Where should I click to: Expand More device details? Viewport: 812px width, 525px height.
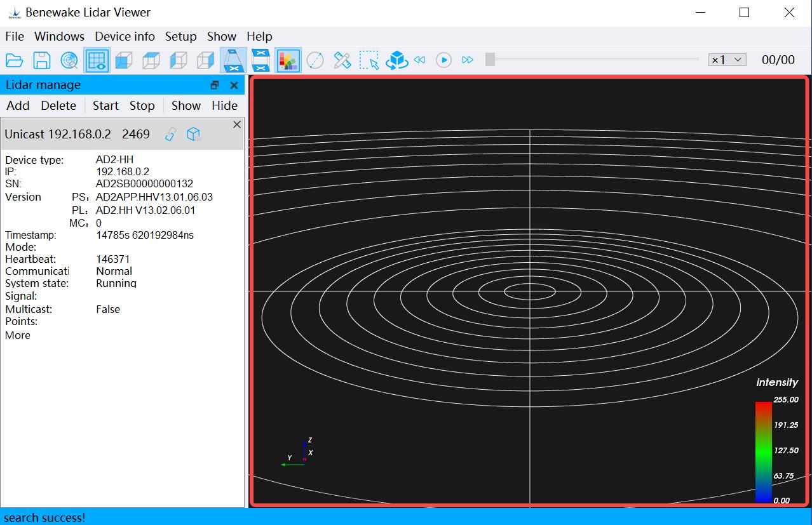(18, 335)
